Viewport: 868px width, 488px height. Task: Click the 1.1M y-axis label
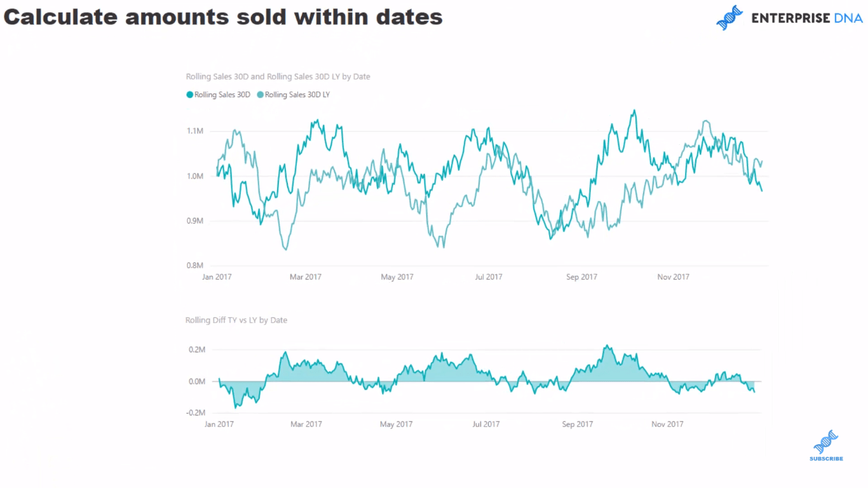click(x=194, y=131)
